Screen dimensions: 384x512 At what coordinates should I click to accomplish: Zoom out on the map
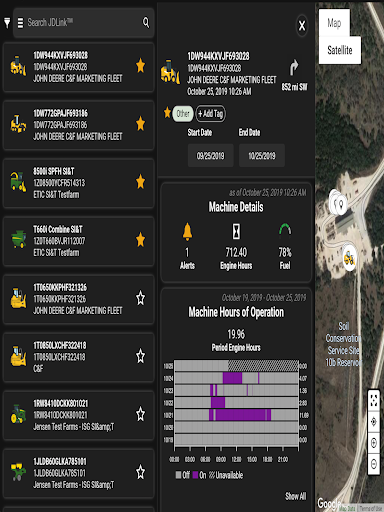click(x=374, y=464)
